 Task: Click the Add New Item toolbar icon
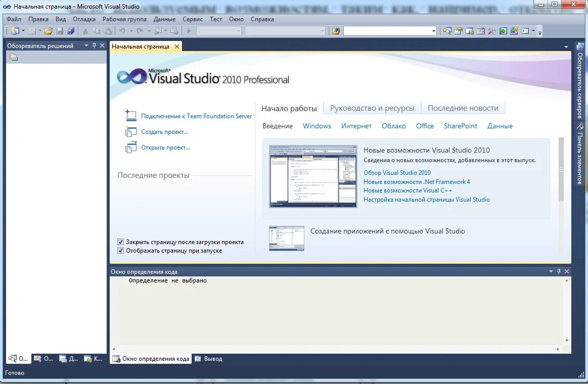click(32, 31)
